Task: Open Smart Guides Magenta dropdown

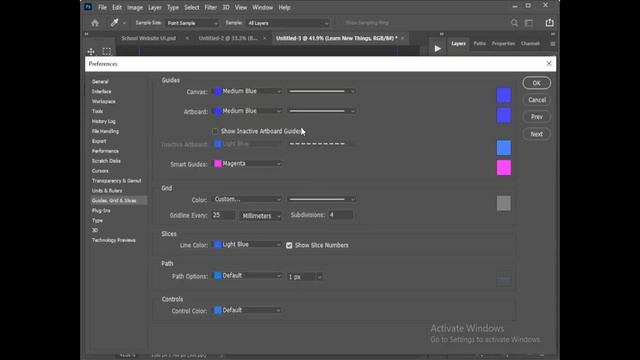Action: click(247, 164)
